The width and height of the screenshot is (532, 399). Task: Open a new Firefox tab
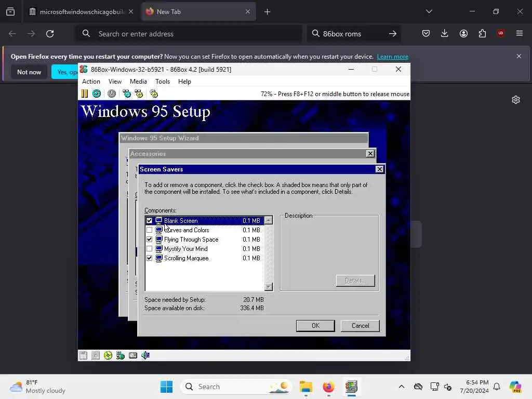(x=267, y=12)
